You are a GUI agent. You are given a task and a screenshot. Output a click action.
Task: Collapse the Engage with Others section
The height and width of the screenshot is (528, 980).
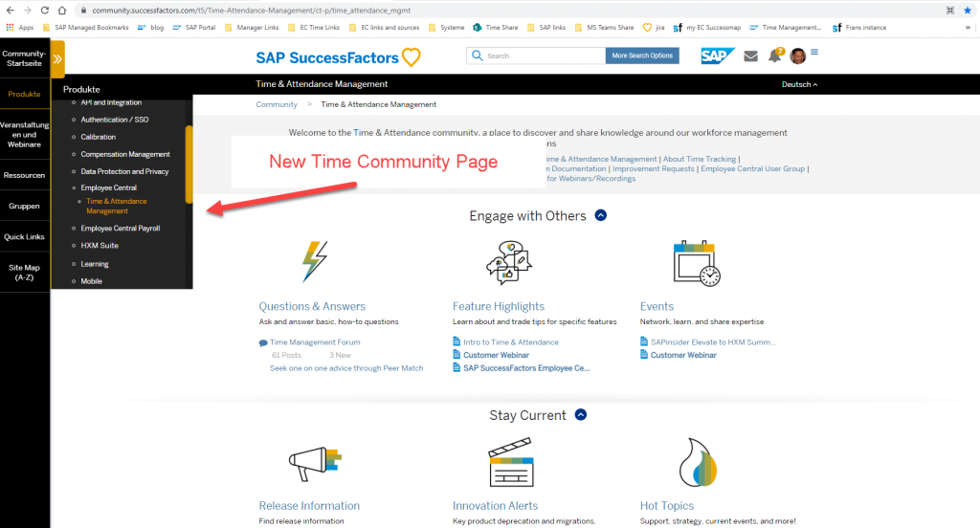tap(601, 215)
